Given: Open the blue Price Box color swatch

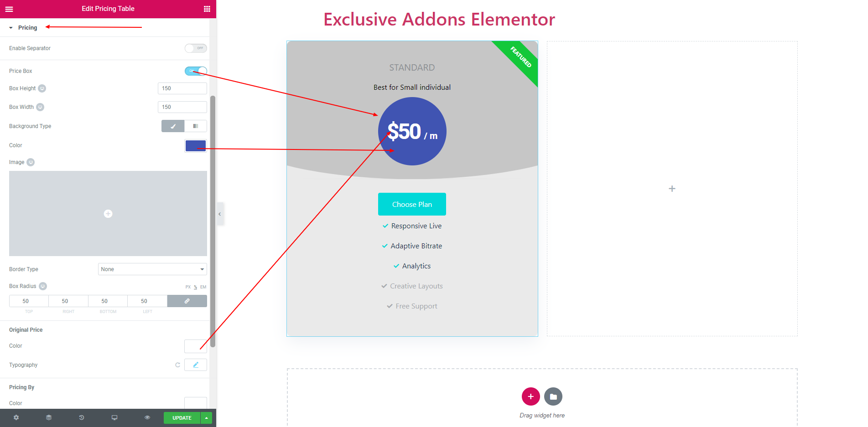Looking at the screenshot, I should tap(196, 146).
